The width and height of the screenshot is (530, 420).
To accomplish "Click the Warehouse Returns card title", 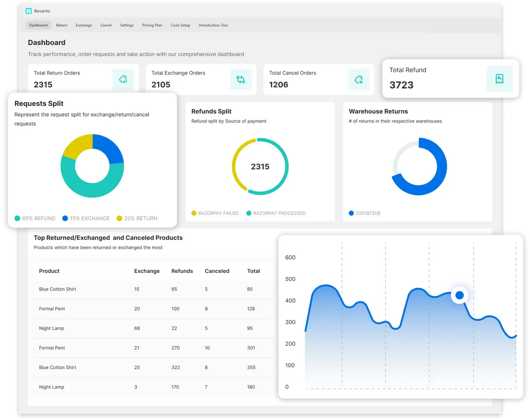I will click(379, 111).
